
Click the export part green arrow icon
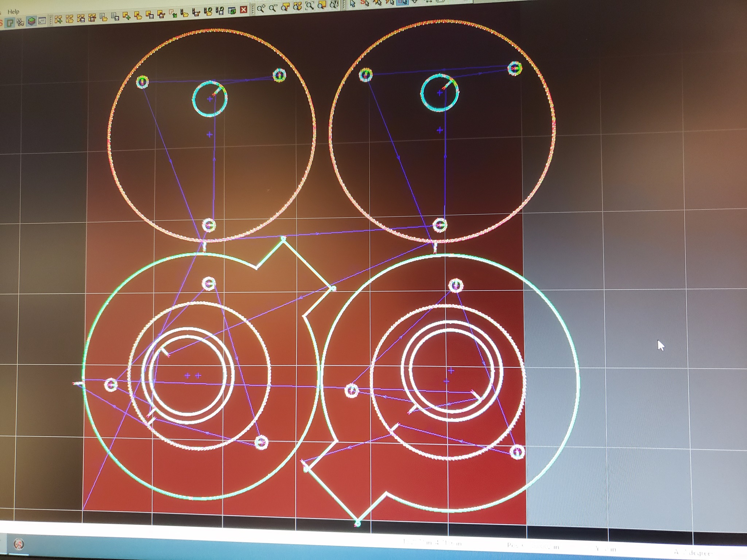(173, 13)
